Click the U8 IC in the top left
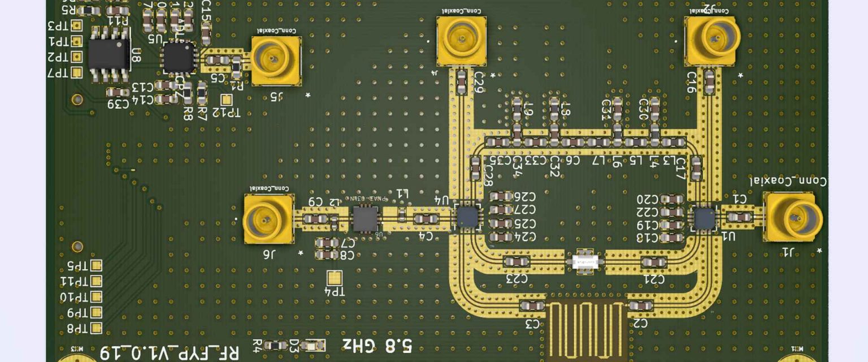Screen dimensions: 868x362 click(x=109, y=54)
